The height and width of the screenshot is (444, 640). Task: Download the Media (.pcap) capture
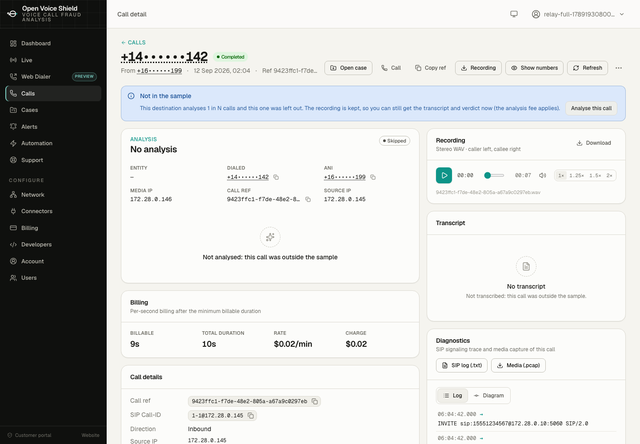tap(518, 365)
